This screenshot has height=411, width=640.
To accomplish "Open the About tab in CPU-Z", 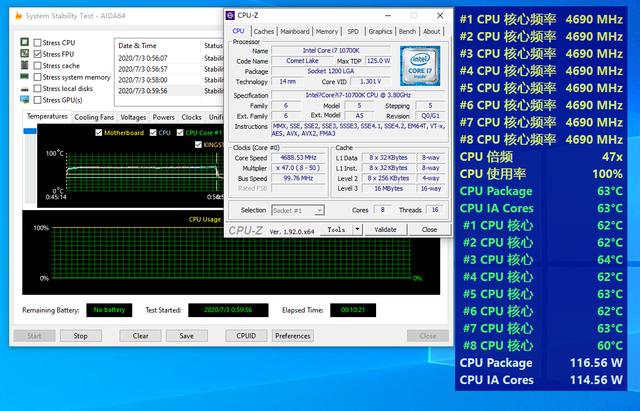I will 431,31.
